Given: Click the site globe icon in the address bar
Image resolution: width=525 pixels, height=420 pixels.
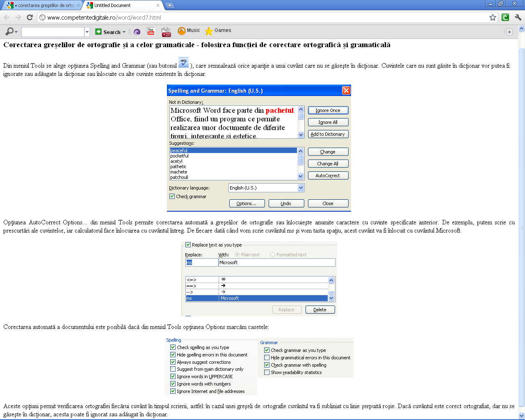Looking at the screenshot, I should 42,17.
